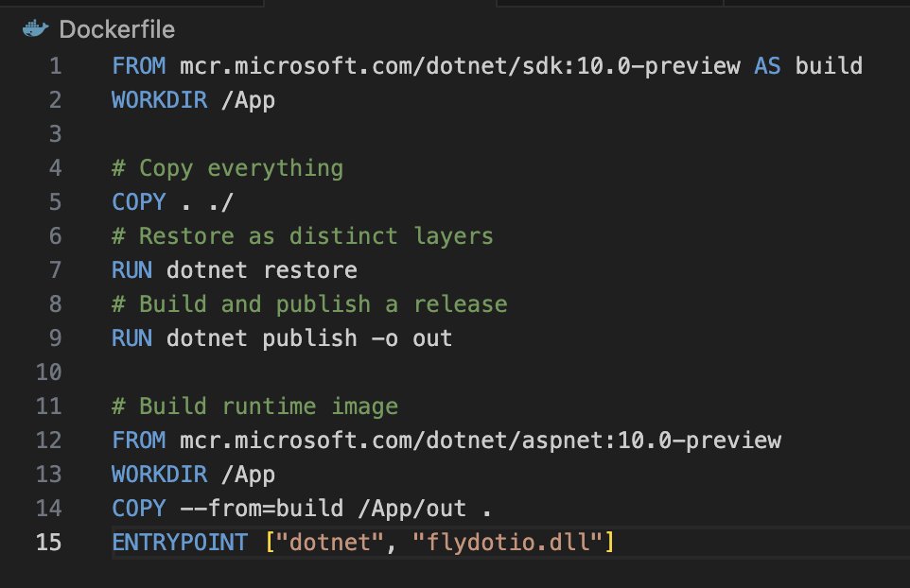Viewport: 910px width, 588px height.
Task: Click line number 5 in gutter
Action: [55, 202]
